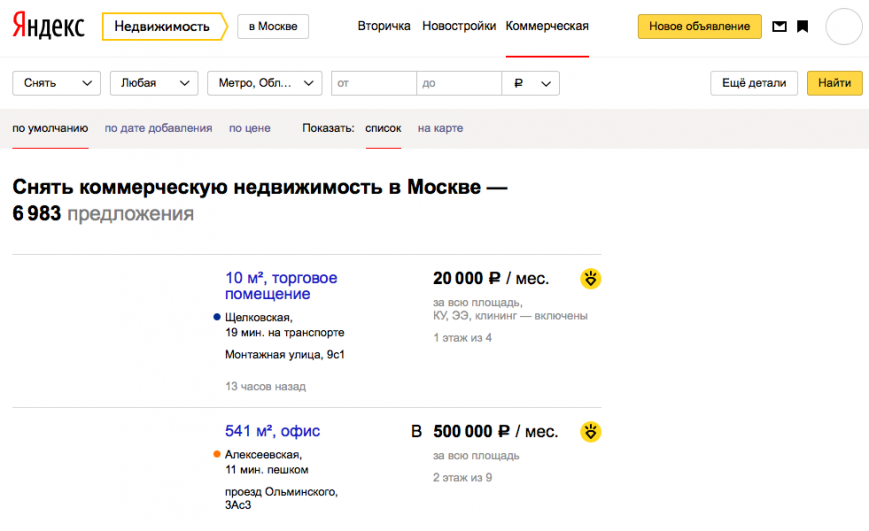Click the Алексеевская metro station text
869x531 pixels.
tap(263, 455)
